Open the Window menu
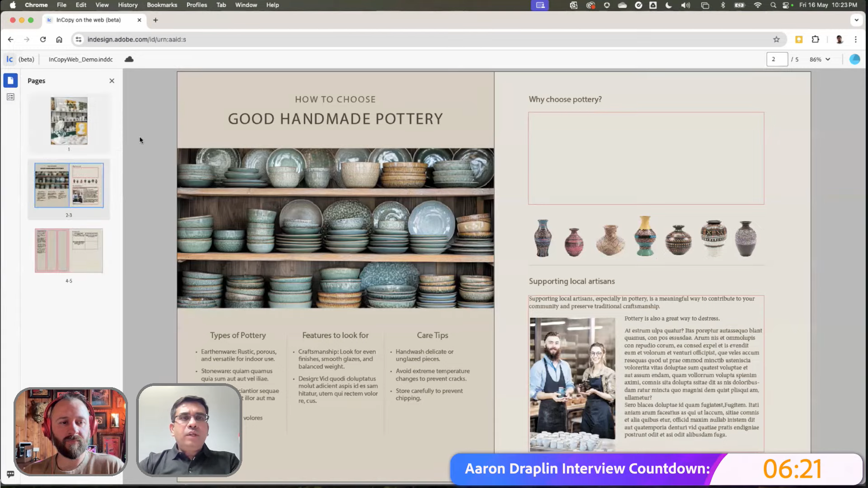Viewport: 868px width, 488px height. [246, 5]
